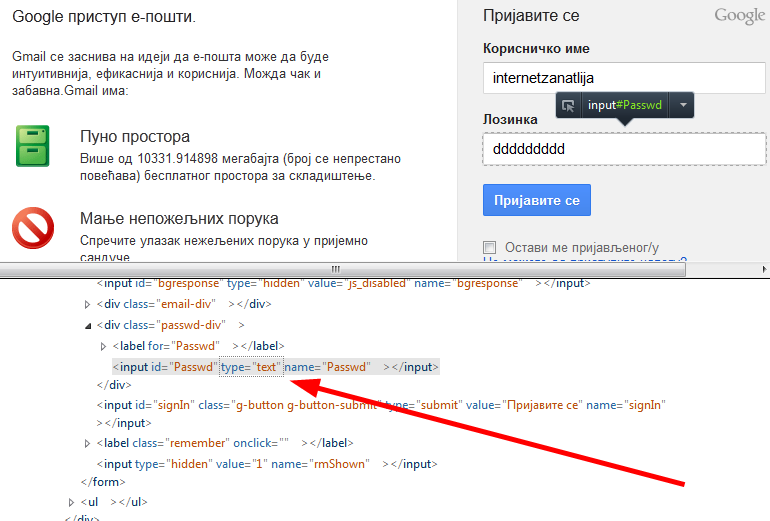This screenshot has width=770, height=521.
Task: Tick the Остави ме пријављеног/у checkbox
Action: coord(490,247)
